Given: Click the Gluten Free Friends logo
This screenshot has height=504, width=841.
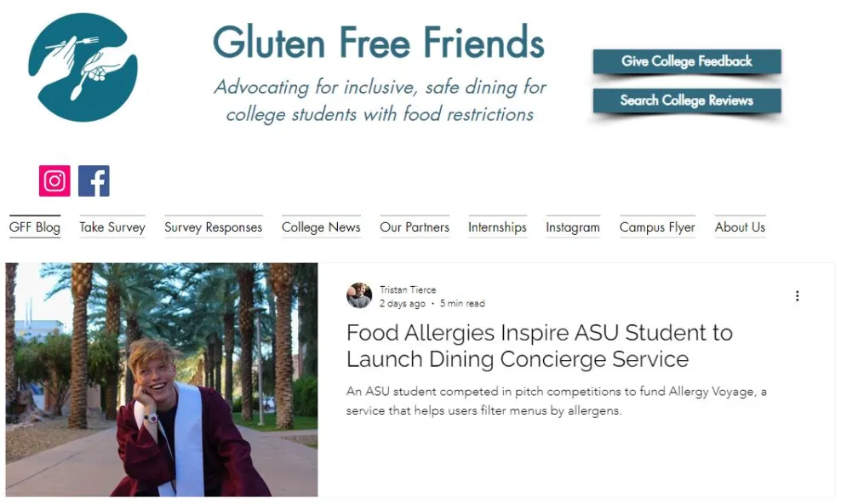Looking at the screenshot, I should 83,67.
